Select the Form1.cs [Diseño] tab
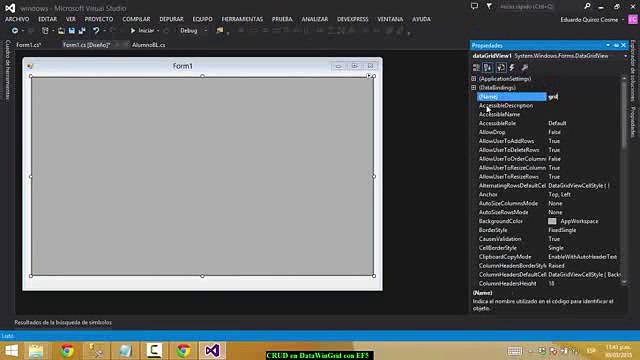The image size is (640, 360). (x=87, y=45)
